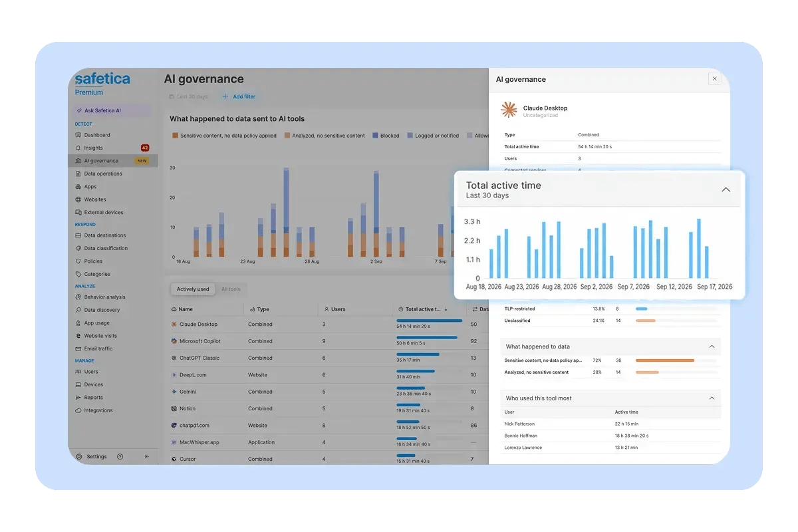The width and height of the screenshot is (798, 532).
Task: Collapse the Total active time section
Action: [x=726, y=190]
